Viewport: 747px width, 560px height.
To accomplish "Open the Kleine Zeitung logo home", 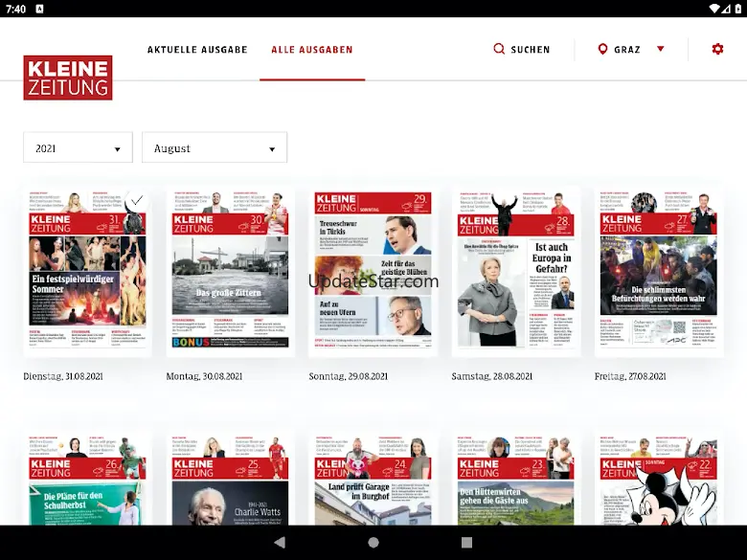I will point(68,78).
